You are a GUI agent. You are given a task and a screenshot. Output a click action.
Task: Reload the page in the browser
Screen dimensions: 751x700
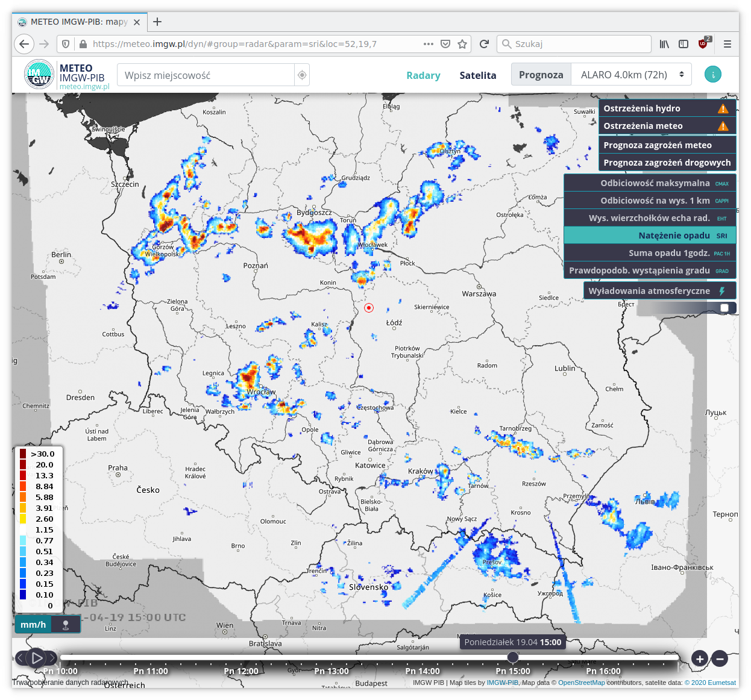pyautogui.click(x=484, y=44)
